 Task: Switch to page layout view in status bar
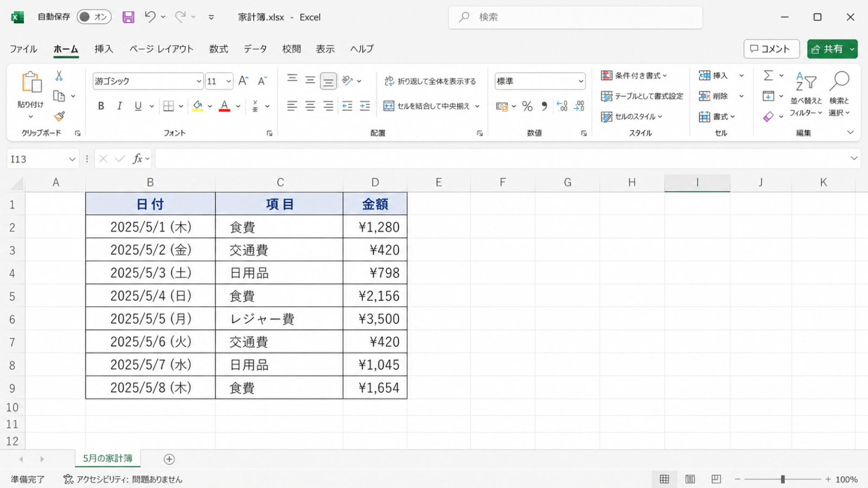690,479
